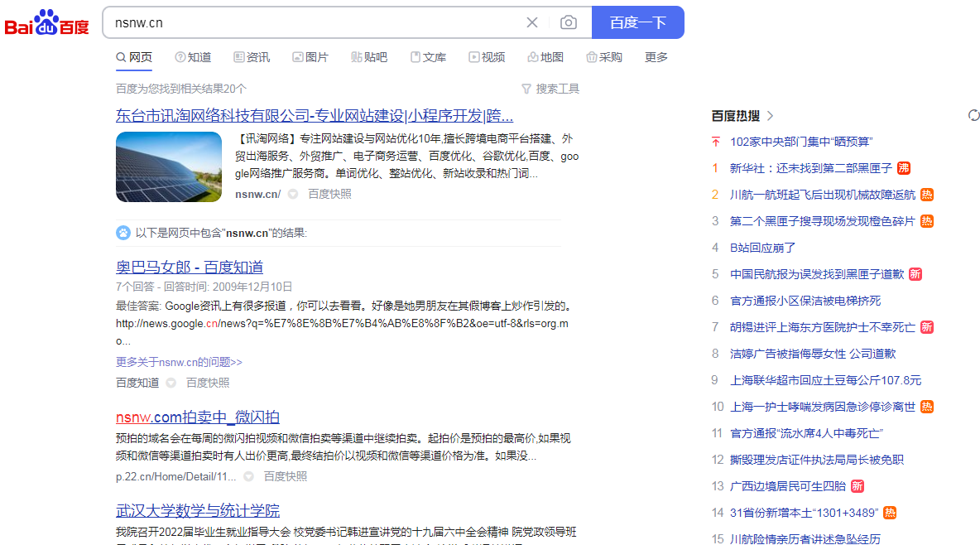Open the 视频 tab
Screen dimensions: 980x545
click(x=487, y=57)
